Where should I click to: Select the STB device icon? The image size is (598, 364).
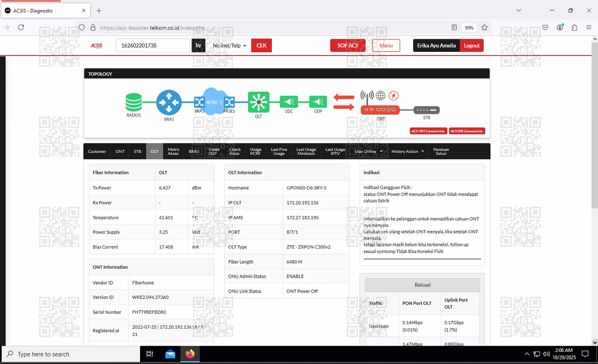click(427, 110)
